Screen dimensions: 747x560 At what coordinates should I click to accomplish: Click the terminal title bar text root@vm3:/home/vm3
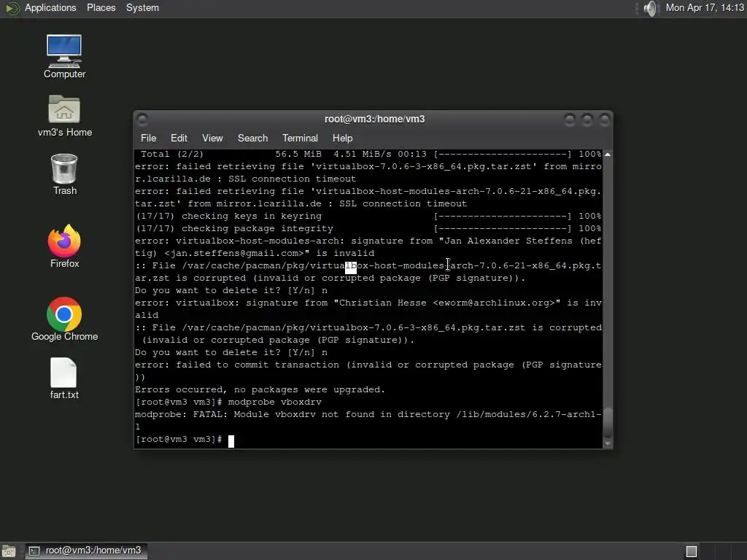(374, 119)
